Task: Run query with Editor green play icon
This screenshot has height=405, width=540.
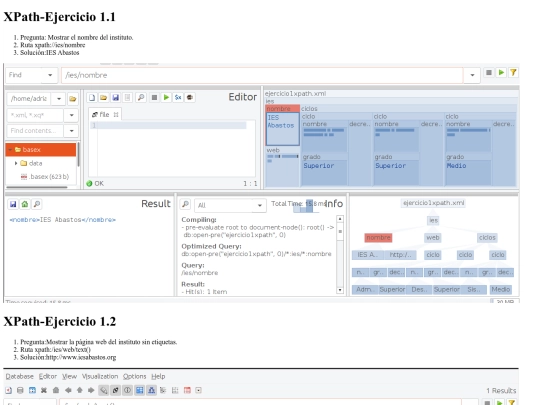Action: pos(166,97)
